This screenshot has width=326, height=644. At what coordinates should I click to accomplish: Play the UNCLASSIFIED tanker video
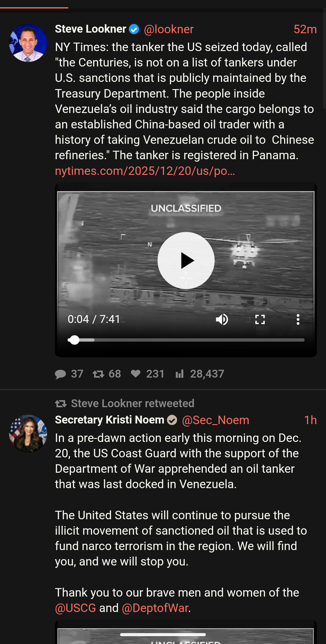pyautogui.click(x=186, y=260)
